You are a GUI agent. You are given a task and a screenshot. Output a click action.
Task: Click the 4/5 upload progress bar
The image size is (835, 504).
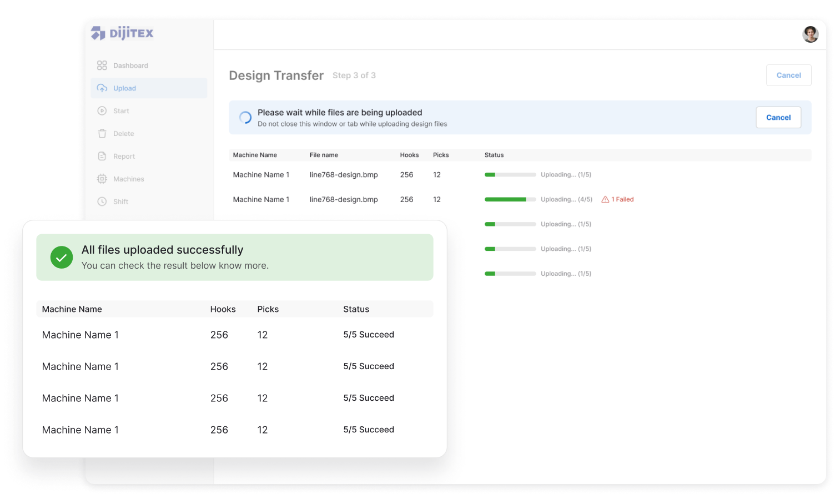(x=510, y=199)
